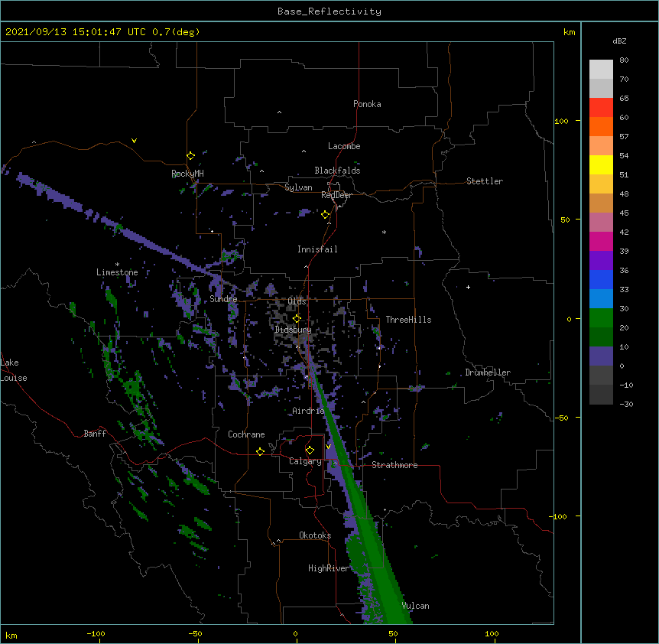This screenshot has height=644, width=659.
Task: Select the yellow diamond marker above Calgary label
Action: [310, 450]
